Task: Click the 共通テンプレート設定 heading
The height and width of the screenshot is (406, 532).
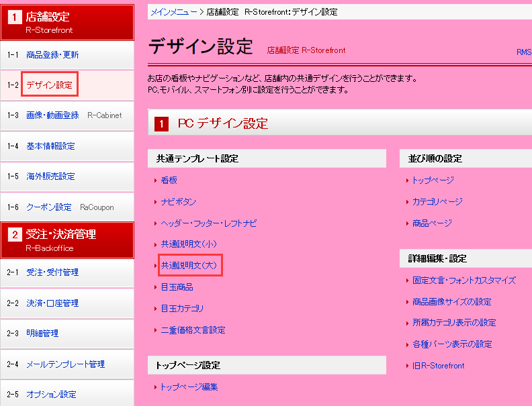Action: [197, 158]
